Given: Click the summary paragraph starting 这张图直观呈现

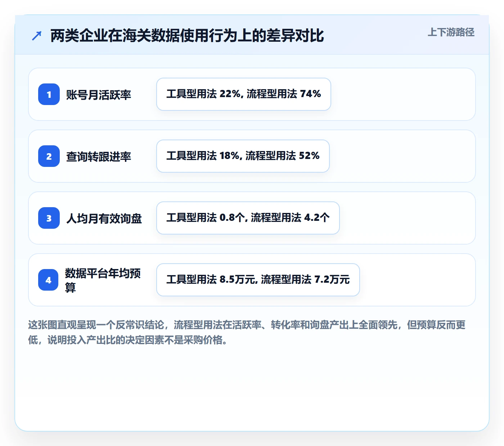Looking at the screenshot, I should pos(247,332).
